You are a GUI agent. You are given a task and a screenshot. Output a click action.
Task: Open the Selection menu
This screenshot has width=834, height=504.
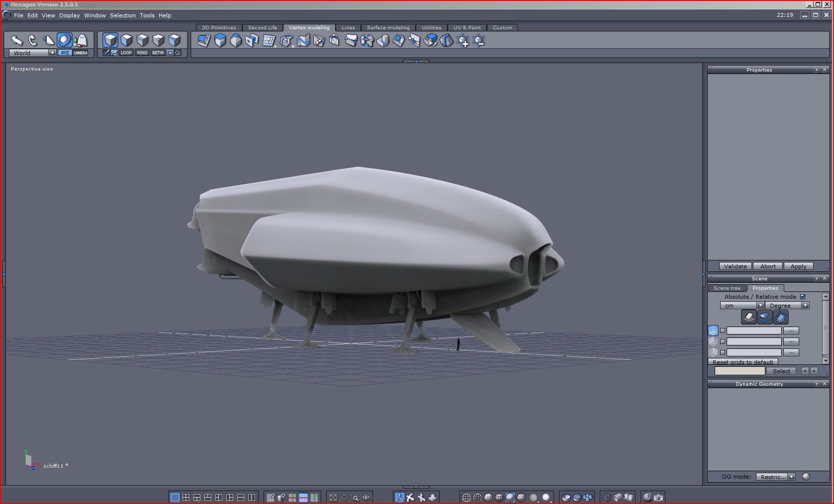[x=122, y=15]
